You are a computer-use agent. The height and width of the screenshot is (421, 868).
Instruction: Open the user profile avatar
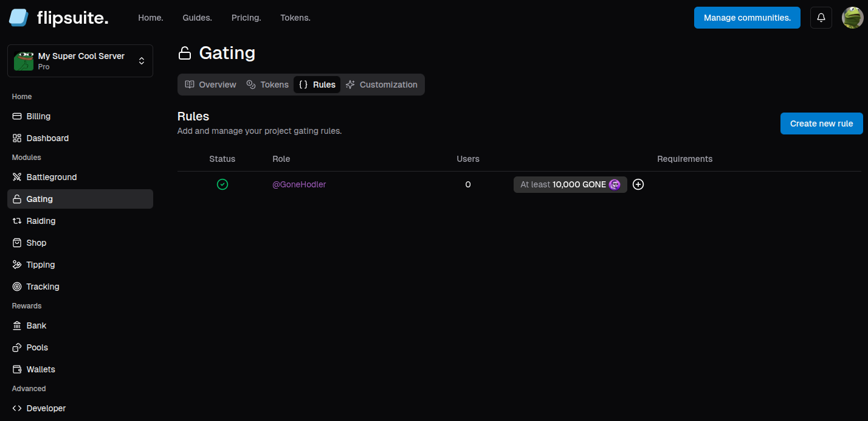(x=852, y=18)
